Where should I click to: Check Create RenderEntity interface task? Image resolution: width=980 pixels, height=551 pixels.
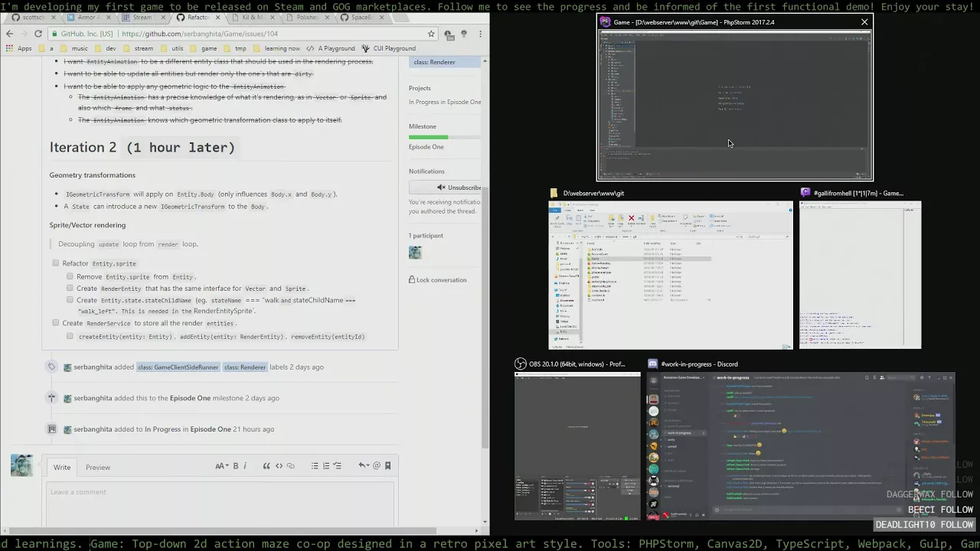click(x=70, y=289)
